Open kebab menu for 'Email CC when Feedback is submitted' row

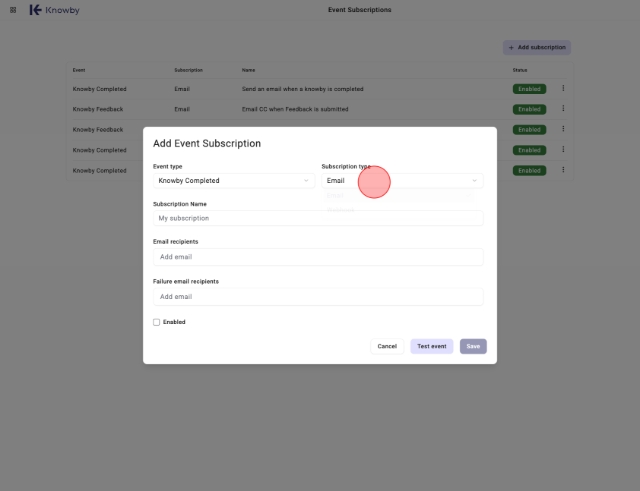click(563, 109)
